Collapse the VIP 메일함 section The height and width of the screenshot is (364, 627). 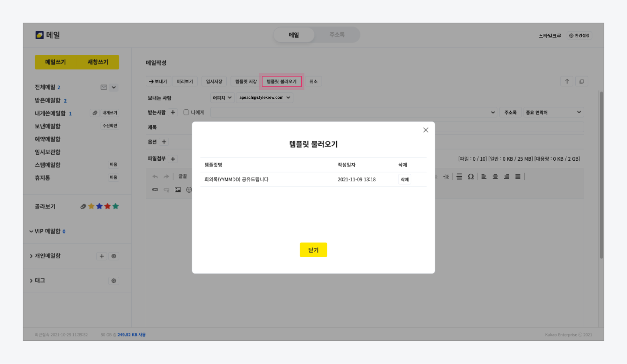(x=31, y=231)
